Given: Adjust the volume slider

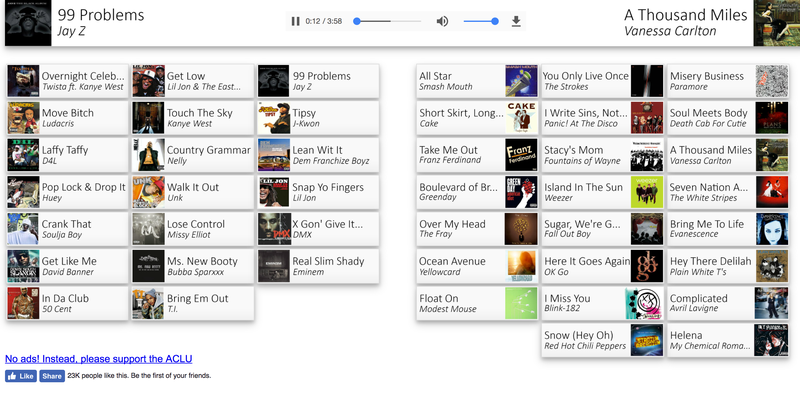Looking at the screenshot, I should click(481, 21).
